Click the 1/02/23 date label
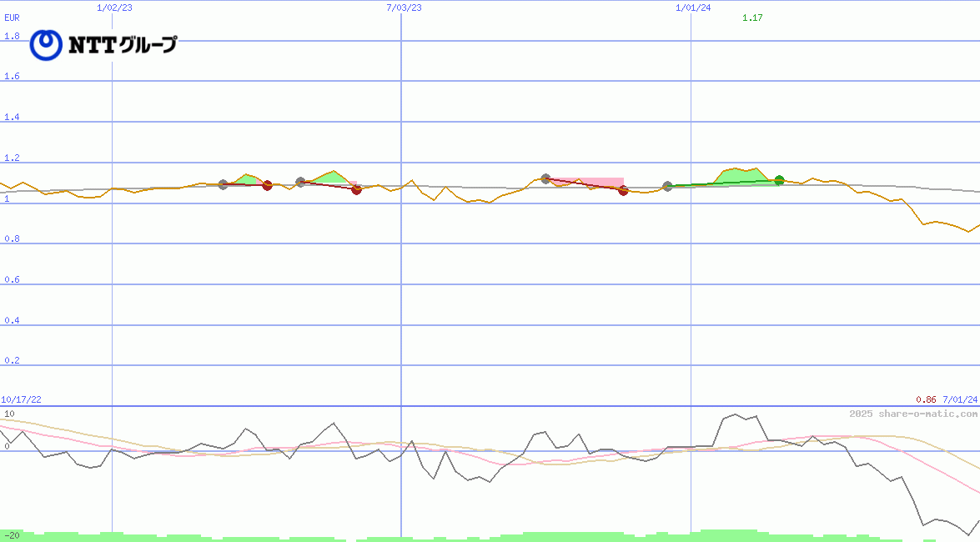 [114, 8]
